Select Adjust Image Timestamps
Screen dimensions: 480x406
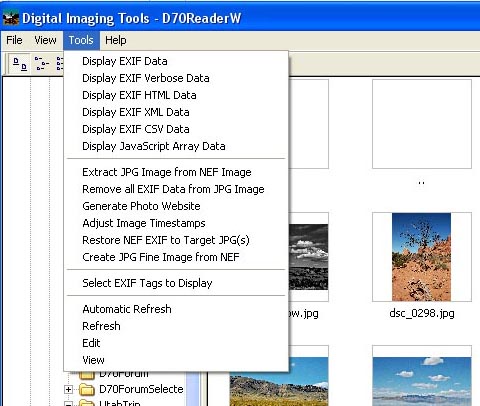tap(176, 223)
